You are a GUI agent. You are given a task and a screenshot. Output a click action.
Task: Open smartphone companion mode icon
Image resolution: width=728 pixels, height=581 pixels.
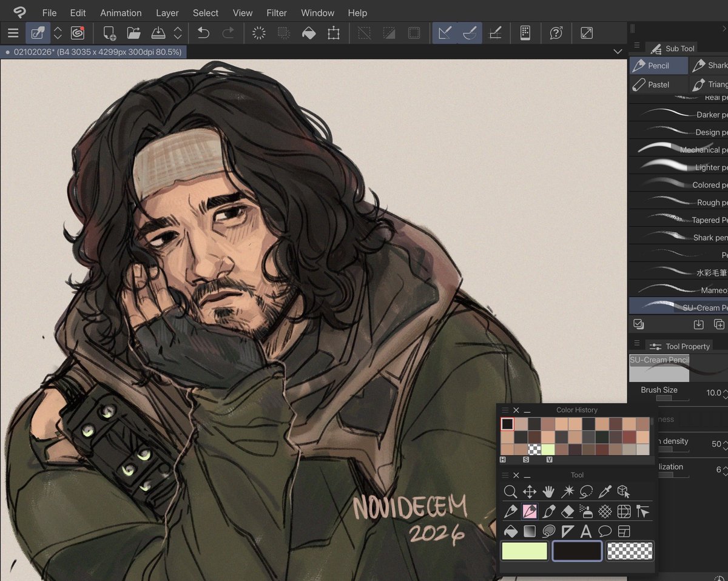pyautogui.click(x=525, y=33)
